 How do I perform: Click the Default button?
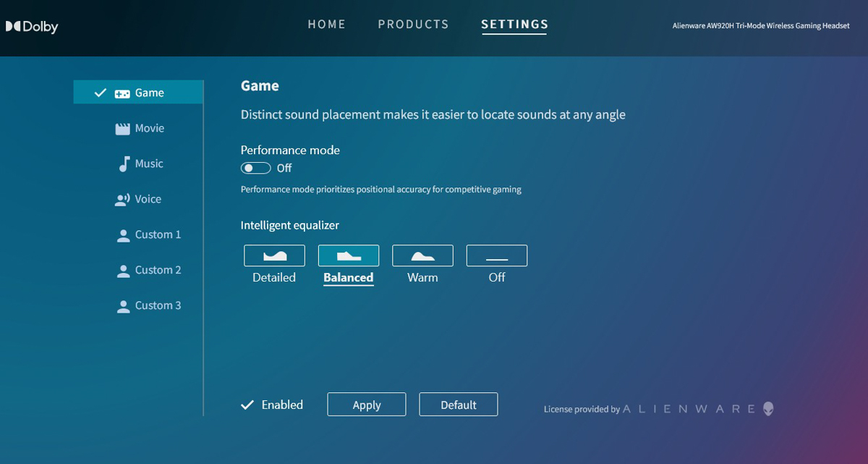point(458,405)
